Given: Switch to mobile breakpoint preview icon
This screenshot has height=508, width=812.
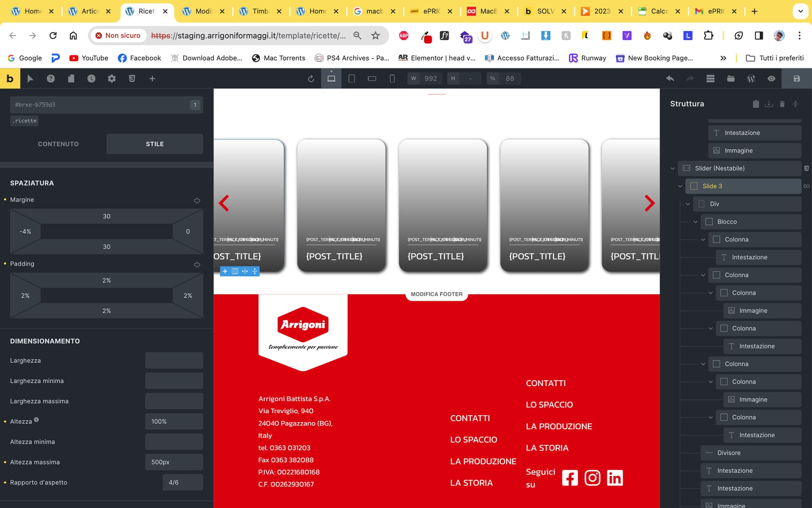Looking at the screenshot, I should [392, 78].
